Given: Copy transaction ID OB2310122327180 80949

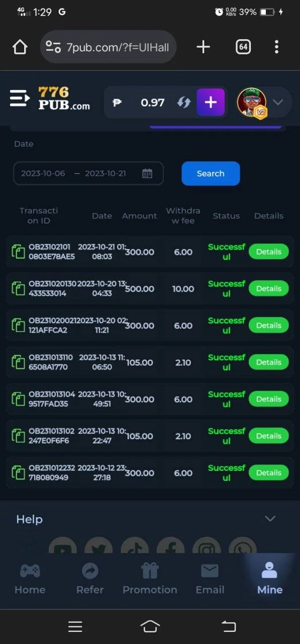Looking at the screenshot, I should point(19,473).
